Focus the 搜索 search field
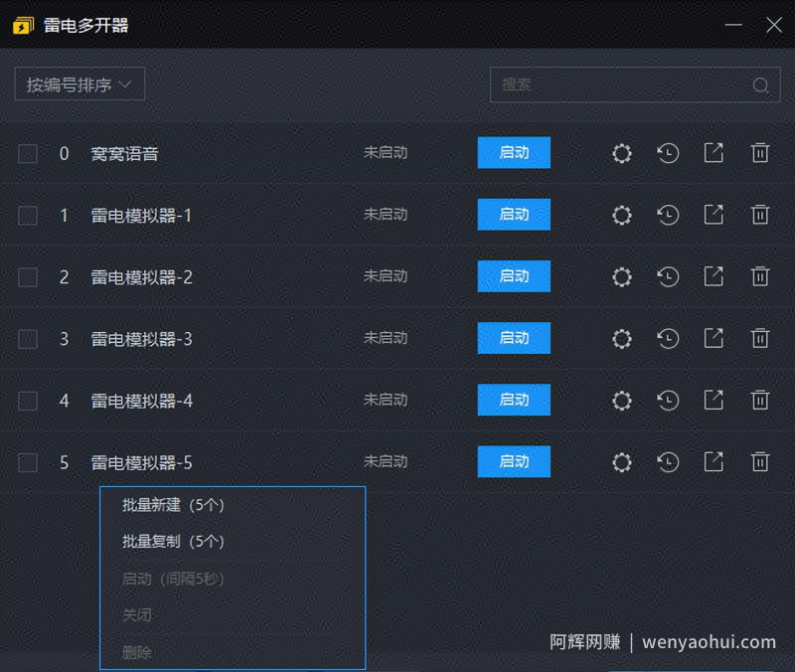Viewport: 795px width, 672px height. [635, 84]
